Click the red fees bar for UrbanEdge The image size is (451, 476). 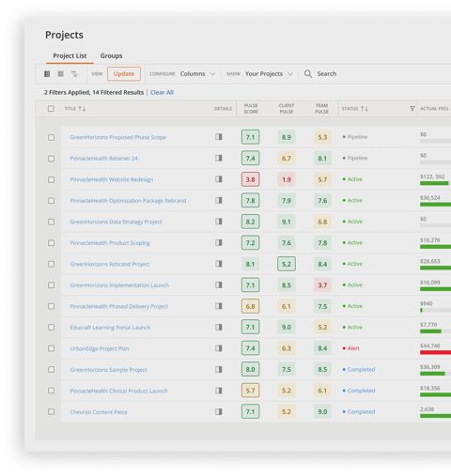[x=435, y=352]
